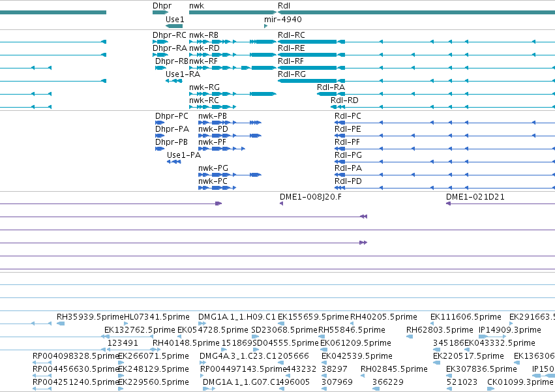Pick the Rdl-RA transcript label
555x392 pixels.
pyautogui.click(x=331, y=87)
